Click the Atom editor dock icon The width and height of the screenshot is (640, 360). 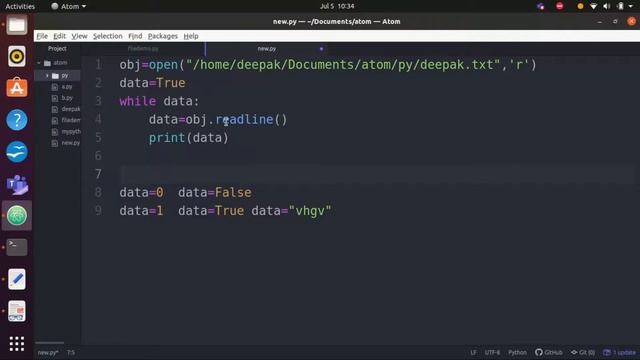tap(17, 215)
